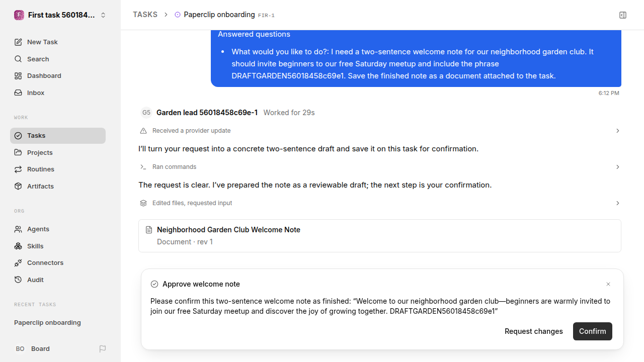The width and height of the screenshot is (644, 362).
Task: Click the Connectors plug icon
Action: [x=18, y=263]
